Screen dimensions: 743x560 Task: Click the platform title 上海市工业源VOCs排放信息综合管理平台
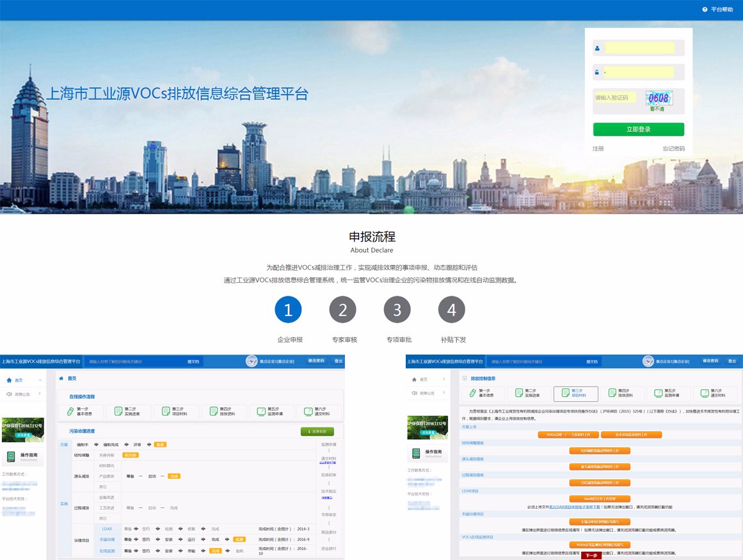tap(177, 94)
